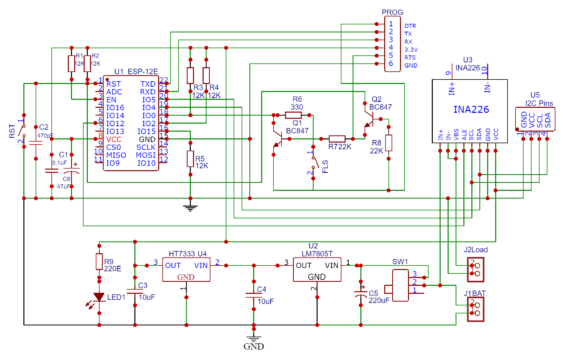Select the bottom ground symbol labeled GND
The height and width of the screenshot is (360, 563).
point(254,338)
